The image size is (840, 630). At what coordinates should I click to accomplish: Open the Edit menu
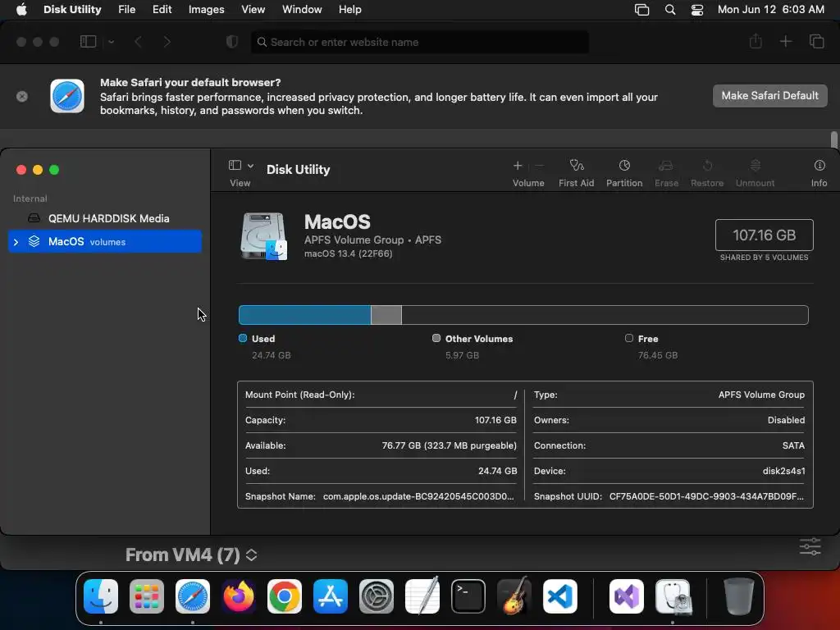coord(162,10)
